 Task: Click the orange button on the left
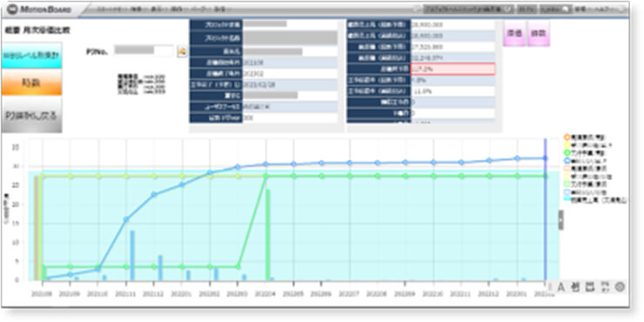tap(31, 83)
